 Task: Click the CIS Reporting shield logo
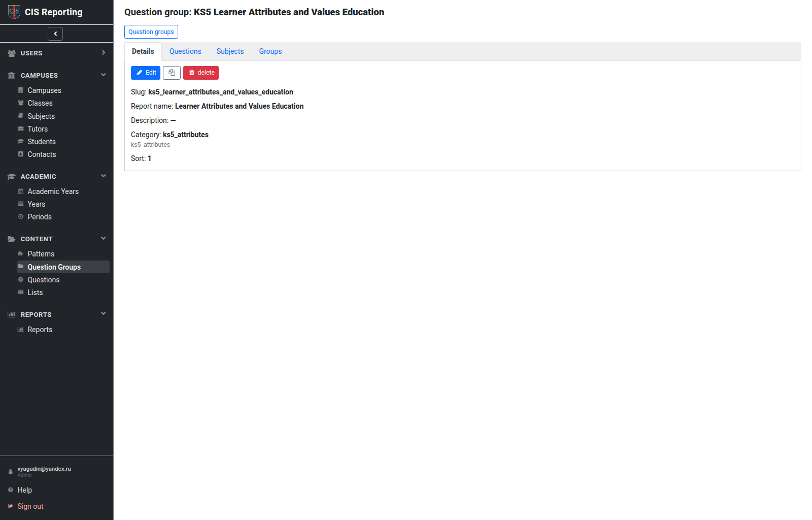[x=14, y=12]
